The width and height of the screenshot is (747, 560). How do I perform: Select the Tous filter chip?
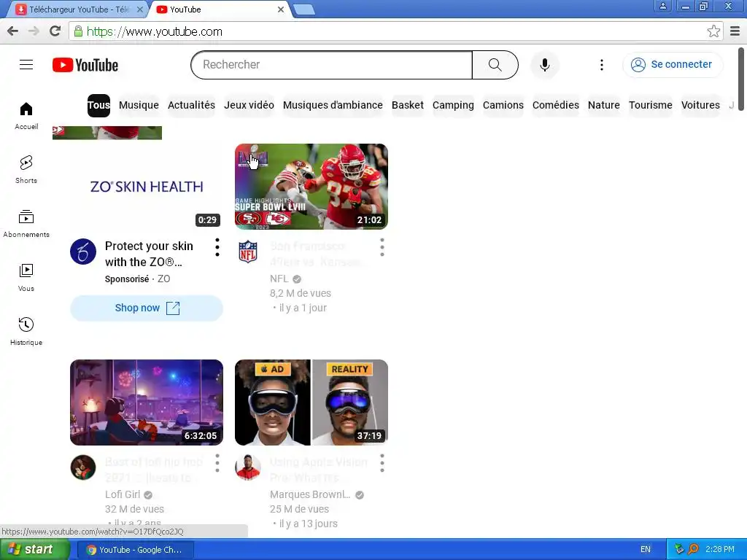(98, 105)
